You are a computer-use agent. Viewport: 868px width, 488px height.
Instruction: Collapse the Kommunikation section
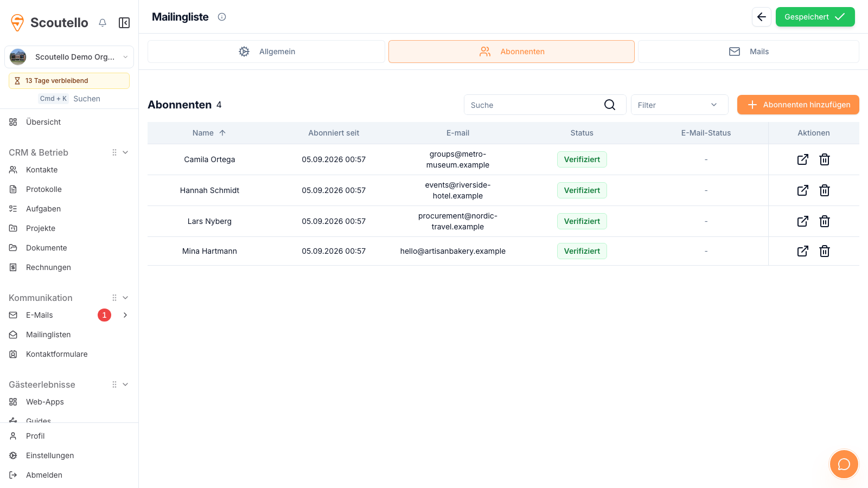point(125,298)
